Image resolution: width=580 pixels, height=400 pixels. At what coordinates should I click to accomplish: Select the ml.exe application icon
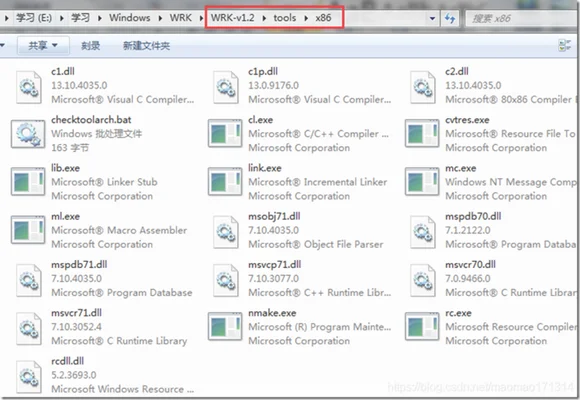tap(28, 230)
